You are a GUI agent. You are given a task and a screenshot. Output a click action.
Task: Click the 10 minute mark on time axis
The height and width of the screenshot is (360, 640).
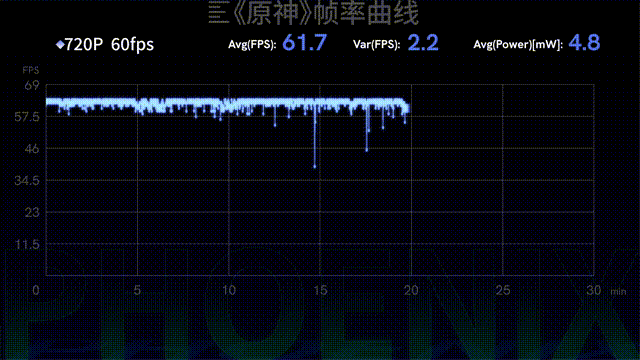point(229,290)
